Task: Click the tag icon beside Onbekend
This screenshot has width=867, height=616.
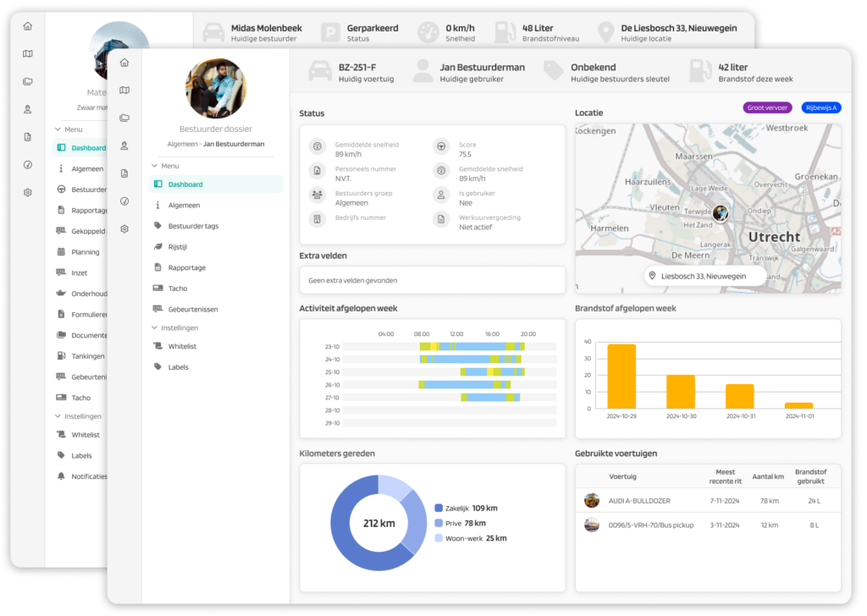Action: click(553, 71)
